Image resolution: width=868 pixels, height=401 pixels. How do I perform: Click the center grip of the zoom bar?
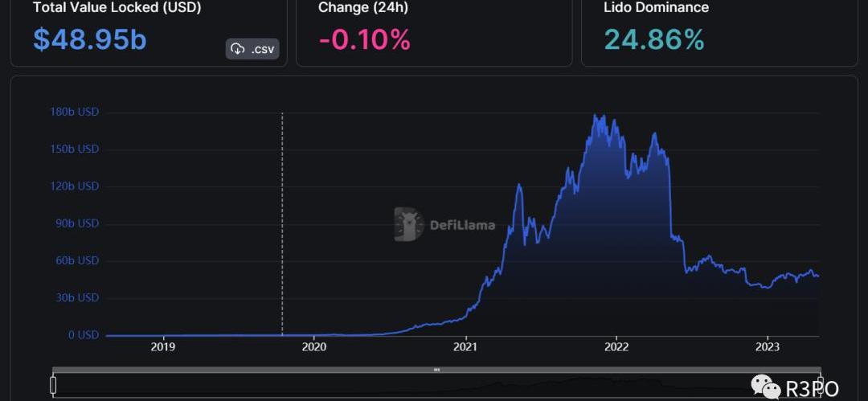[x=436, y=370]
